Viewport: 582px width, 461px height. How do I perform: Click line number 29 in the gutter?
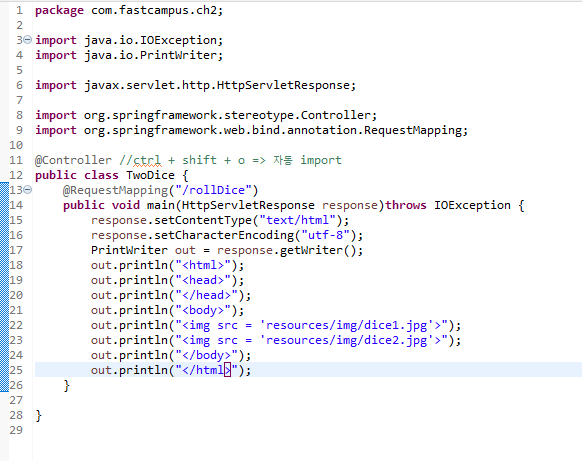16,430
